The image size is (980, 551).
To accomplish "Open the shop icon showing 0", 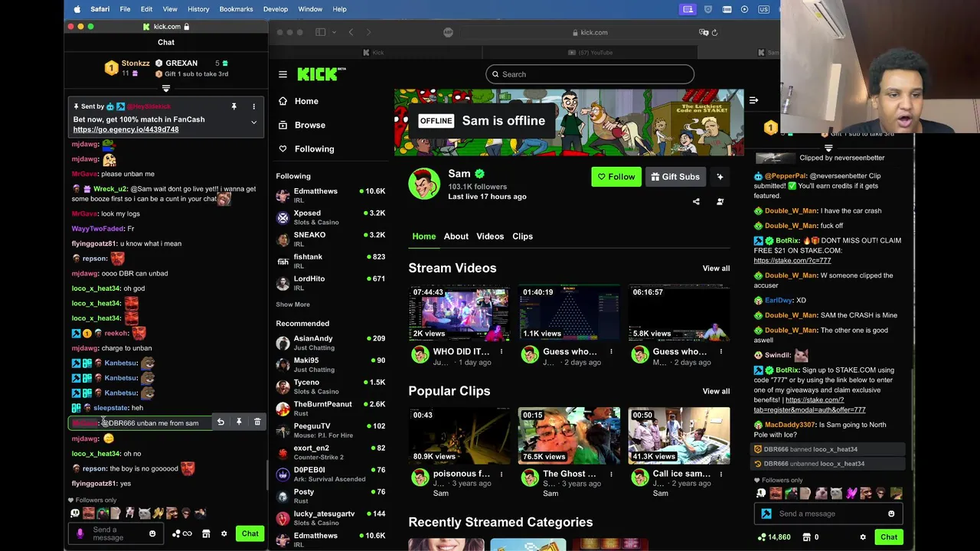I will 811,537.
